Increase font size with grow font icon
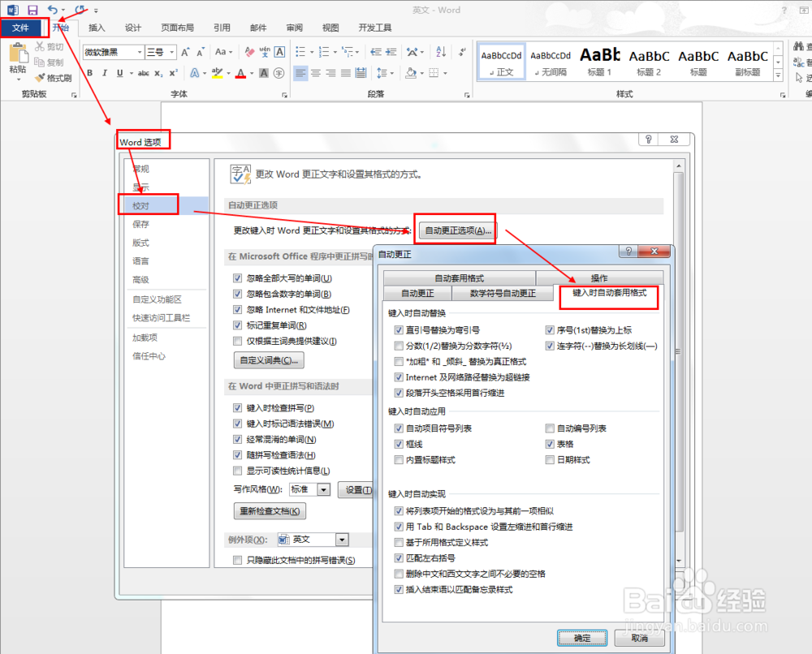The height and width of the screenshot is (654, 812). click(185, 52)
